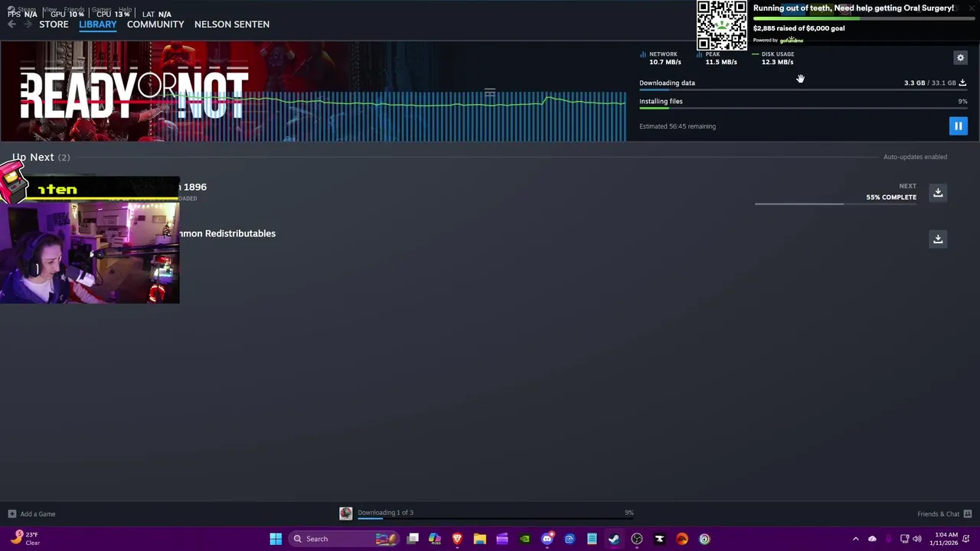Click the Add a Game plus icon
The image size is (980, 551).
(x=11, y=514)
